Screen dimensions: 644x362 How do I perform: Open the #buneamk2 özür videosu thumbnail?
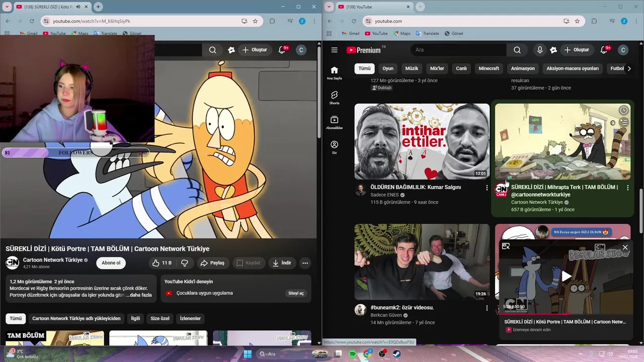tap(422, 262)
